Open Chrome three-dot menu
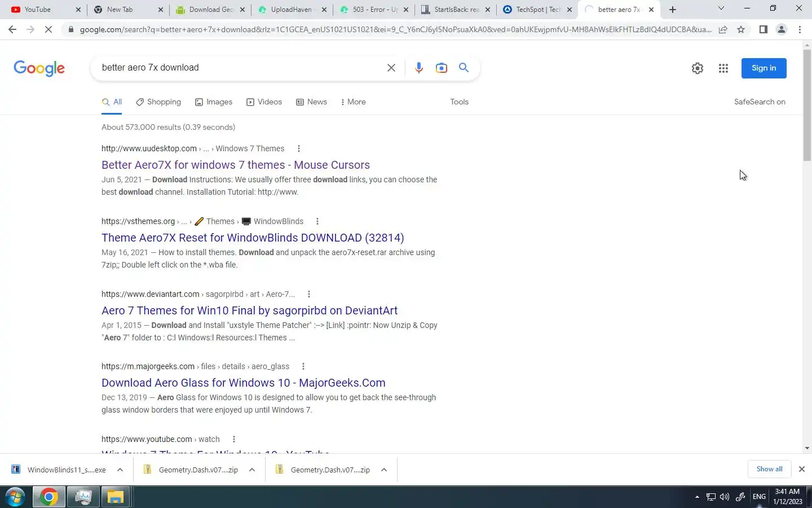Screen dimensions: 812x508 point(800,29)
